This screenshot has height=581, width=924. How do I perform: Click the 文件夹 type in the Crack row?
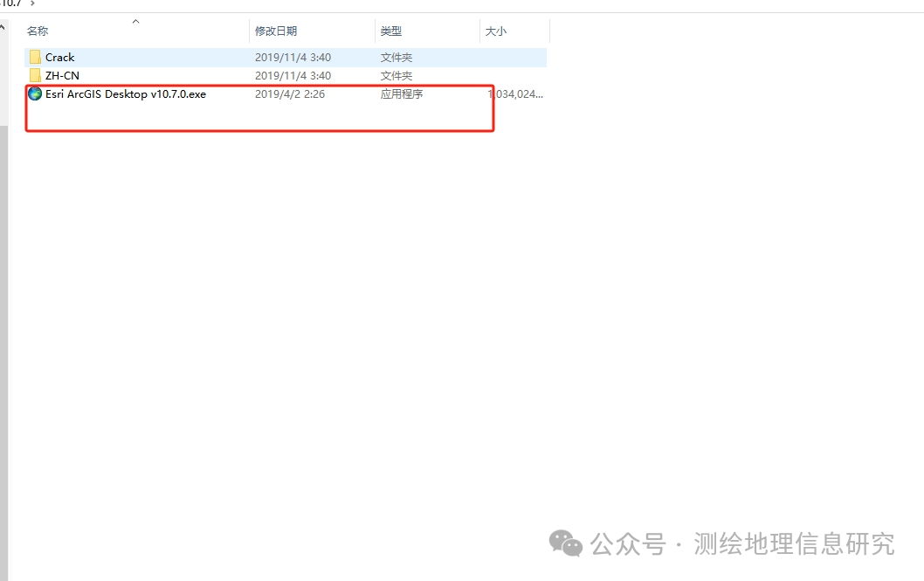coord(396,57)
